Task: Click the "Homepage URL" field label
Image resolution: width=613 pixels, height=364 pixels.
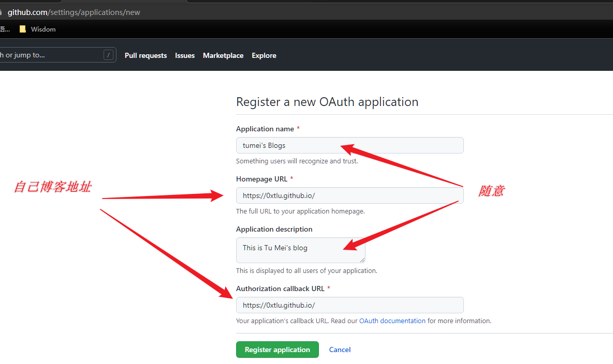Action: tap(261, 179)
